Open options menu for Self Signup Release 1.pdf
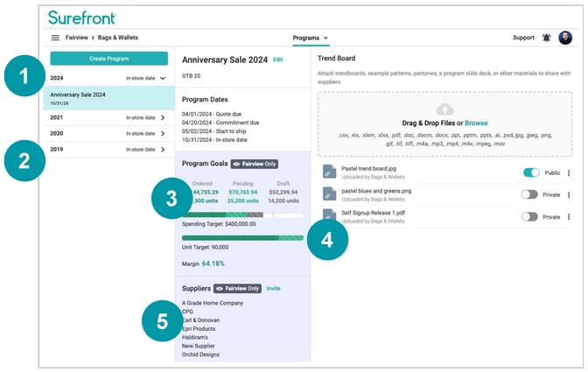This screenshot has width=588, height=372. tap(569, 217)
